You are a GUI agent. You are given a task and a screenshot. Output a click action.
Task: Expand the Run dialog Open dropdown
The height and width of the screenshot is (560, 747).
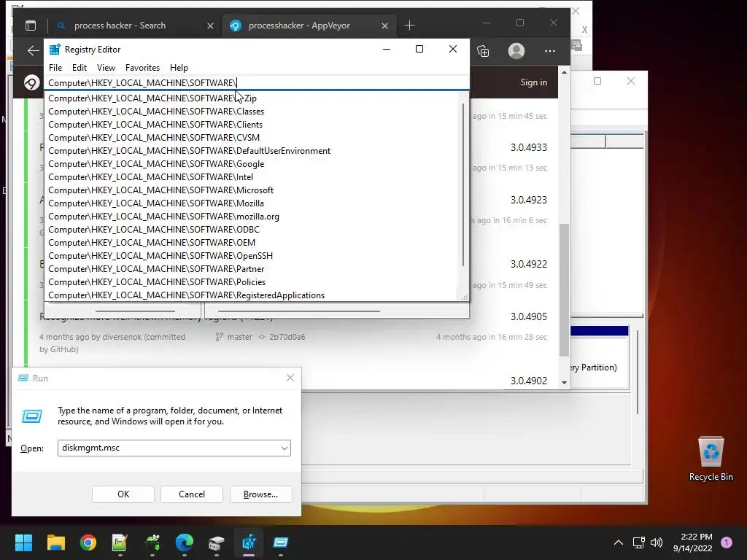point(284,448)
